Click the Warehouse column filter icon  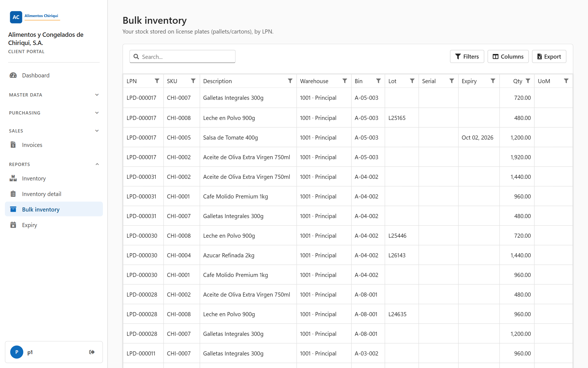tap(345, 81)
